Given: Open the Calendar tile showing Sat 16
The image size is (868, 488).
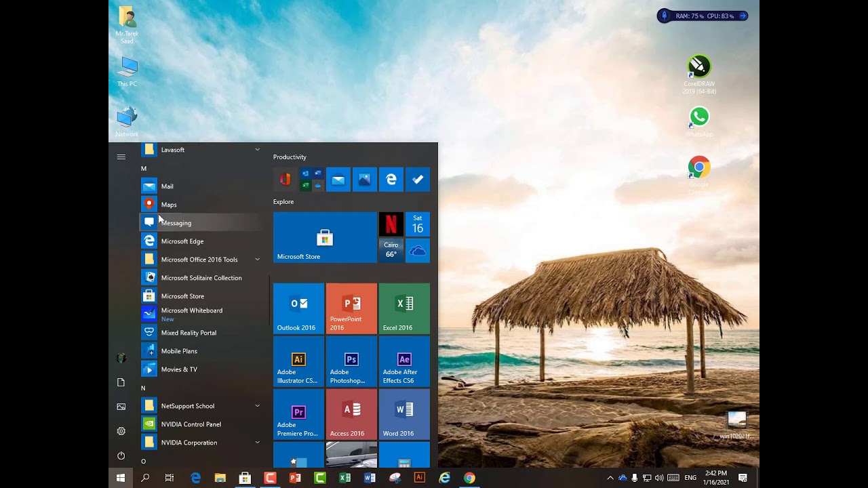Looking at the screenshot, I should click(418, 224).
